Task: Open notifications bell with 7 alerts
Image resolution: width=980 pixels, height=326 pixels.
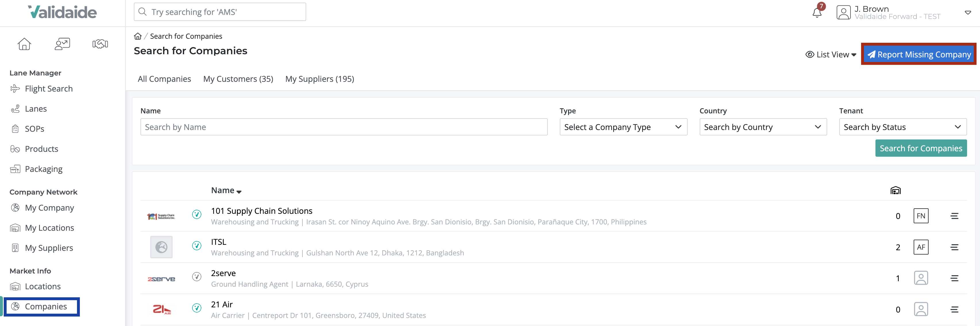Action: (817, 13)
